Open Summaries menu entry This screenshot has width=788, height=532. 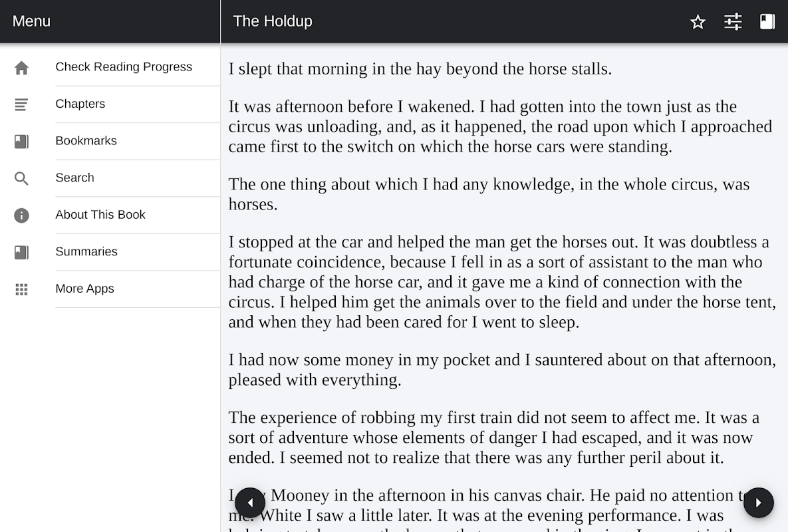[86, 251]
